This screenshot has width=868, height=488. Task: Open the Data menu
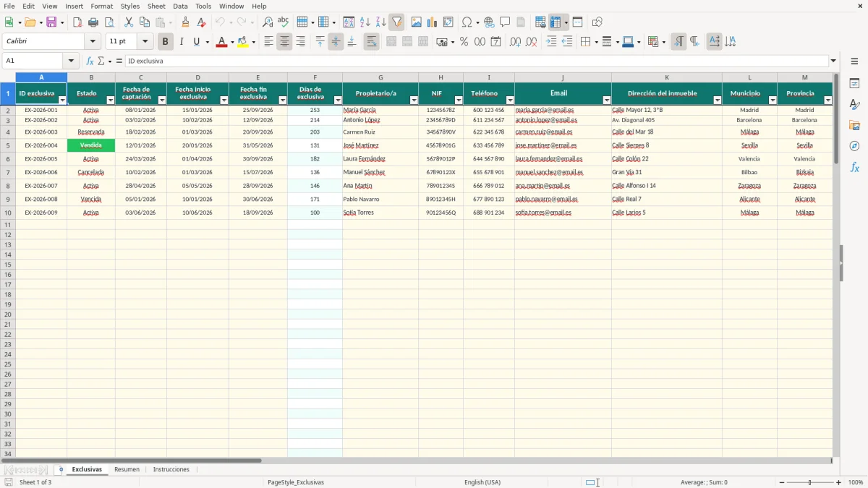tap(180, 6)
